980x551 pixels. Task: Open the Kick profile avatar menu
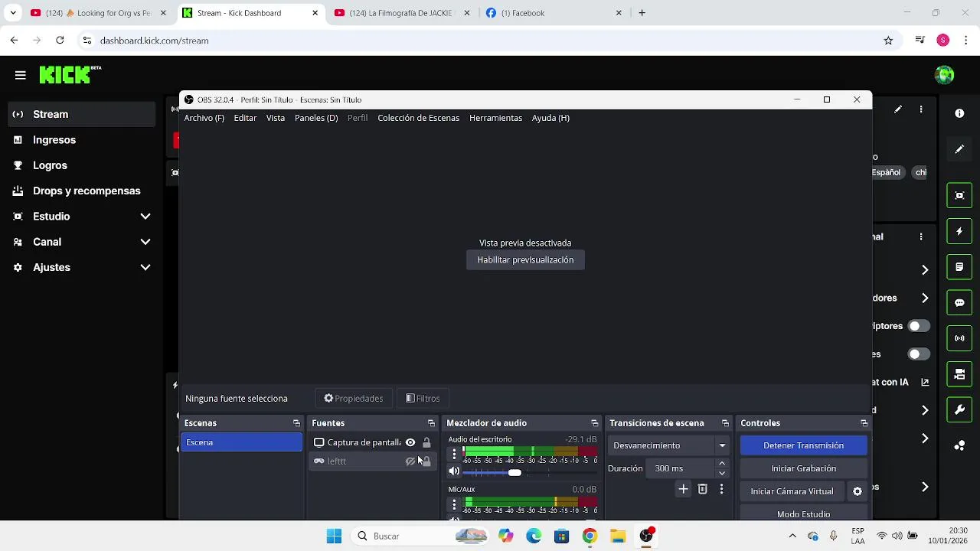[944, 75]
